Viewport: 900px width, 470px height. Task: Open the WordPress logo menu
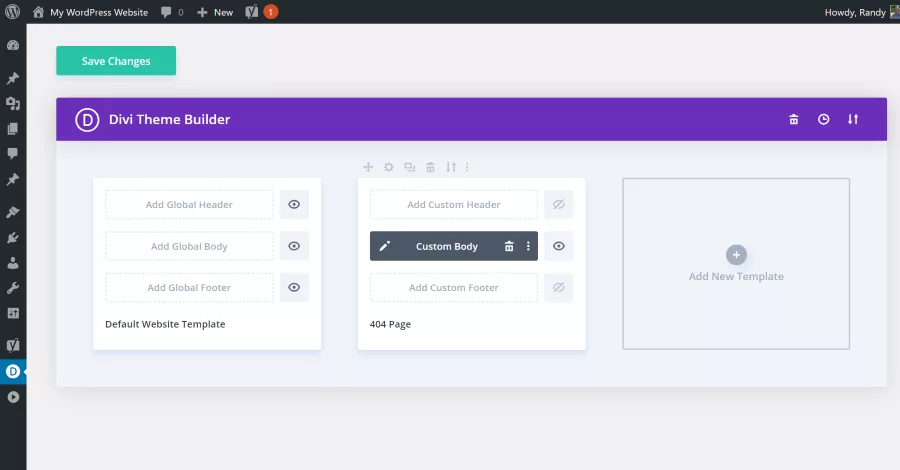(x=12, y=12)
